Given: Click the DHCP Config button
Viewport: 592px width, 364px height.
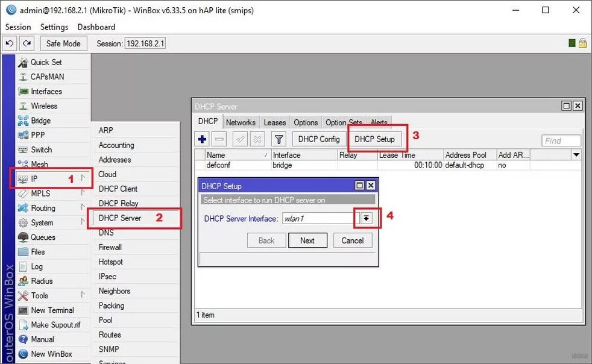Looking at the screenshot, I should pos(319,139).
